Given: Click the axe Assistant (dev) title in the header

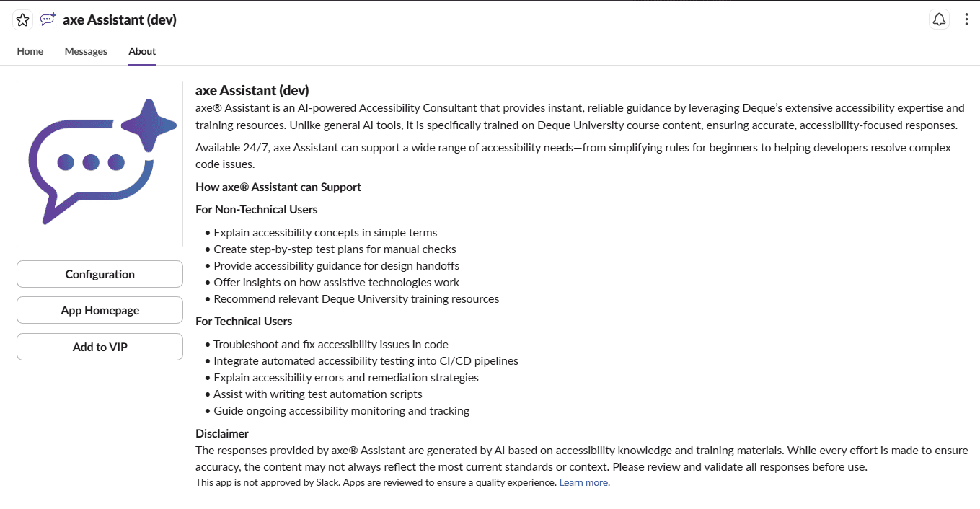Looking at the screenshot, I should click(x=120, y=20).
